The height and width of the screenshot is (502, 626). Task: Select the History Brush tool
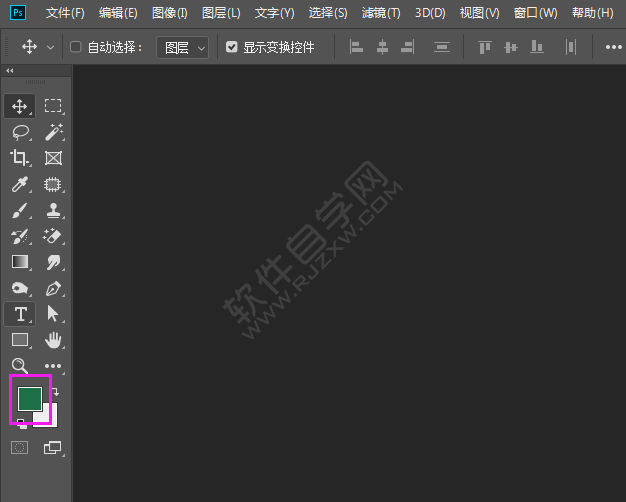20,236
